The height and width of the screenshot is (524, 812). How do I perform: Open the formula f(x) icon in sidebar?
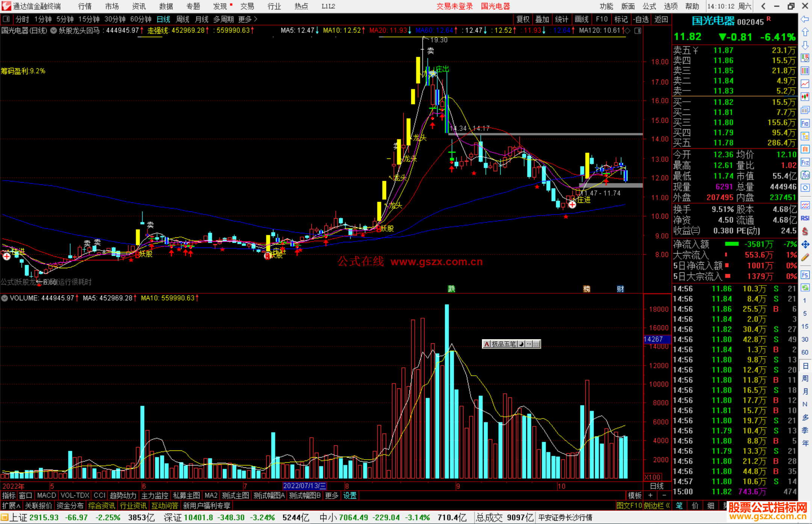(x=805, y=175)
